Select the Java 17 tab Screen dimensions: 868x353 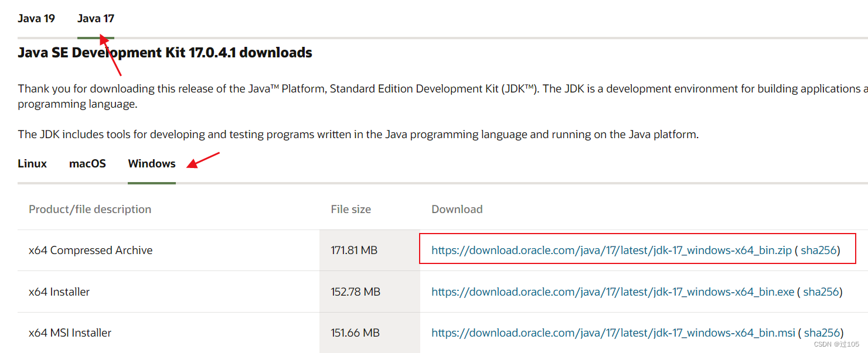(96, 18)
